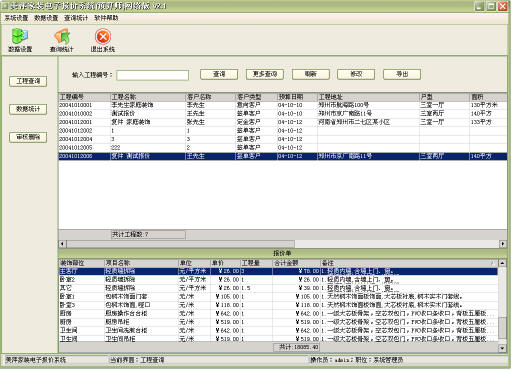Select project row 20041010001
The image size is (512, 370).
[x=282, y=105]
